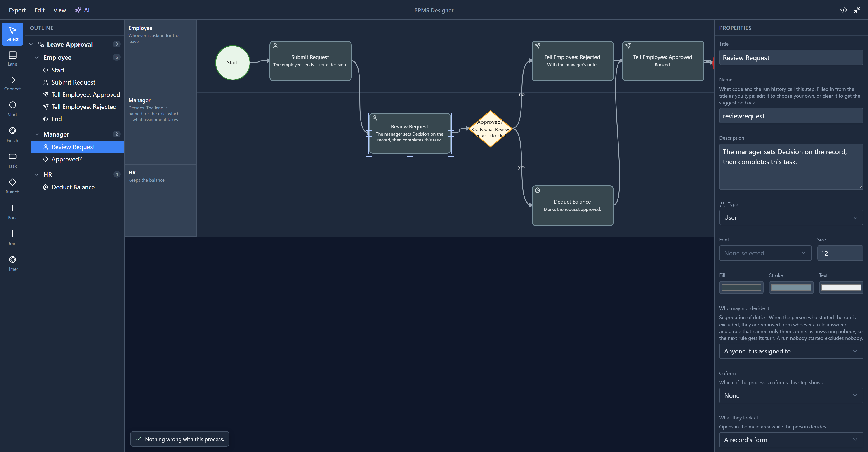This screenshot has width=868, height=452.
Task: Collapse the HR lane in outline
Action: coord(37,174)
